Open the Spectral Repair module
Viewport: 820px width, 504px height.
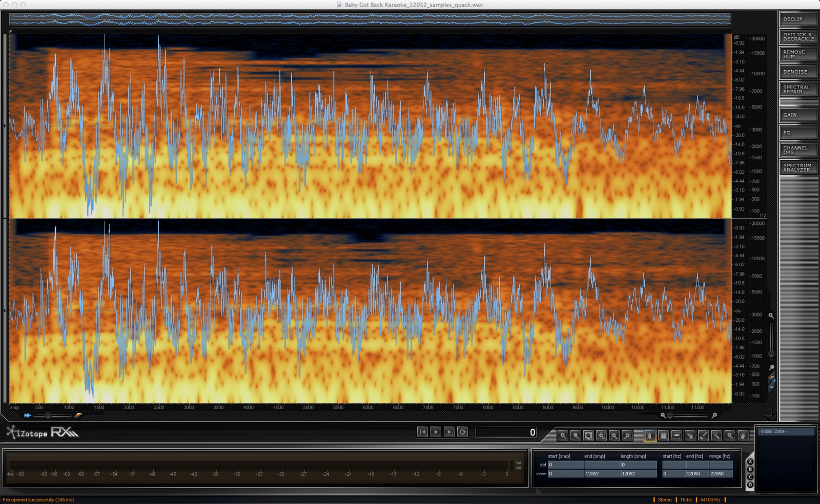(798, 90)
